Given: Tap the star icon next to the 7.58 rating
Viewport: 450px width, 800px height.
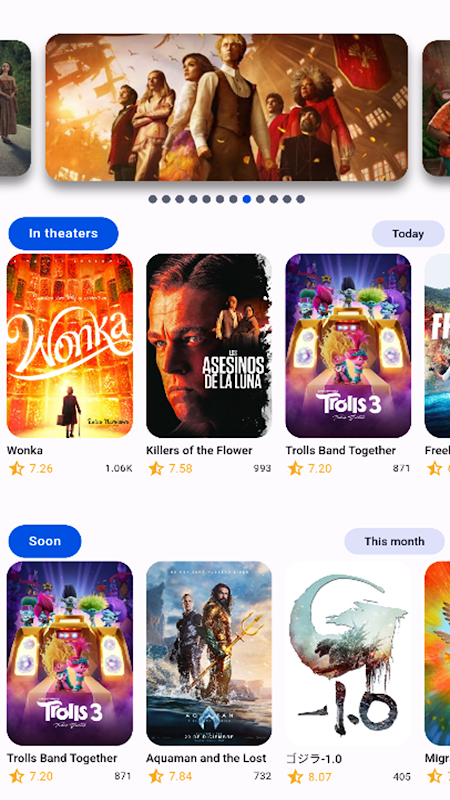Looking at the screenshot, I should coord(156,468).
